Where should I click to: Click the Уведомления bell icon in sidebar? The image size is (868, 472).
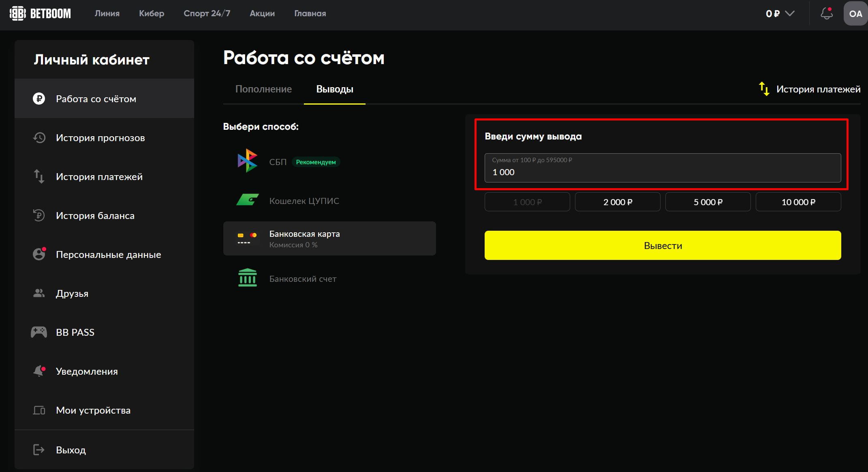(x=39, y=371)
